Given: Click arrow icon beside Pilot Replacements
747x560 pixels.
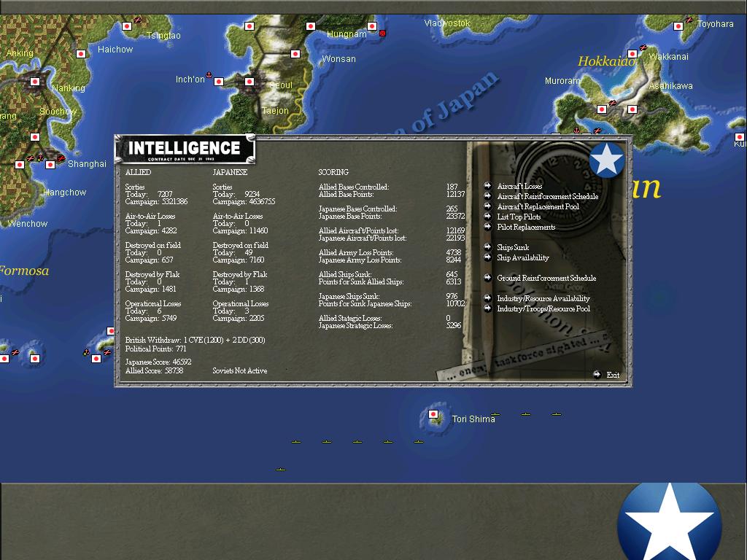Looking at the screenshot, I should point(488,227).
